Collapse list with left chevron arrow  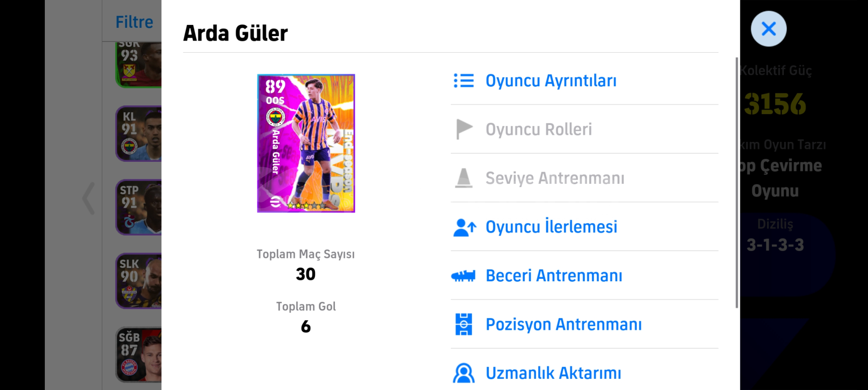click(x=89, y=198)
